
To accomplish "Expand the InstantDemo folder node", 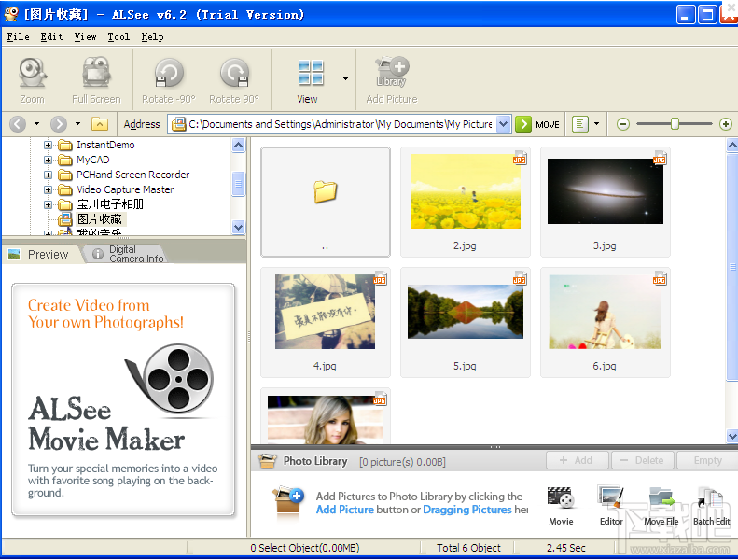I will [48, 145].
